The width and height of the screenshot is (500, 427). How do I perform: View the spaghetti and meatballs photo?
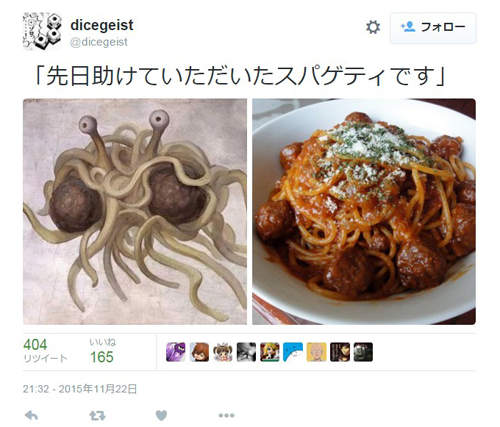[364, 211]
